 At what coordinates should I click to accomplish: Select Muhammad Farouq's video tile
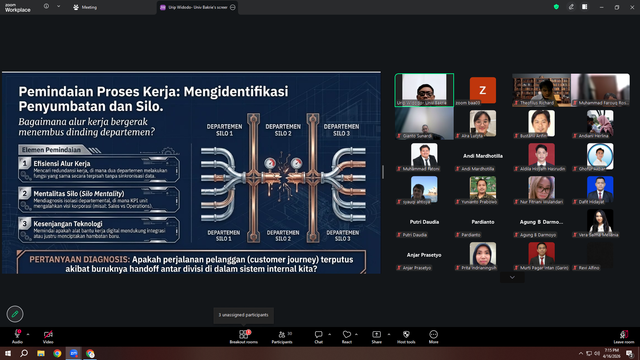tap(600, 90)
